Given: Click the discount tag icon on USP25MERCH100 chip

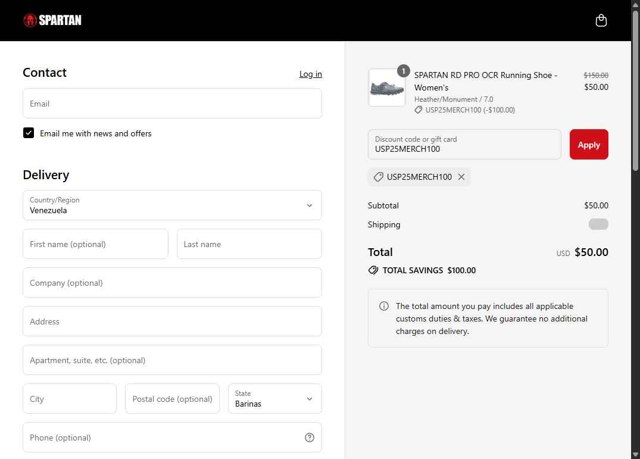Looking at the screenshot, I should [x=378, y=177].
